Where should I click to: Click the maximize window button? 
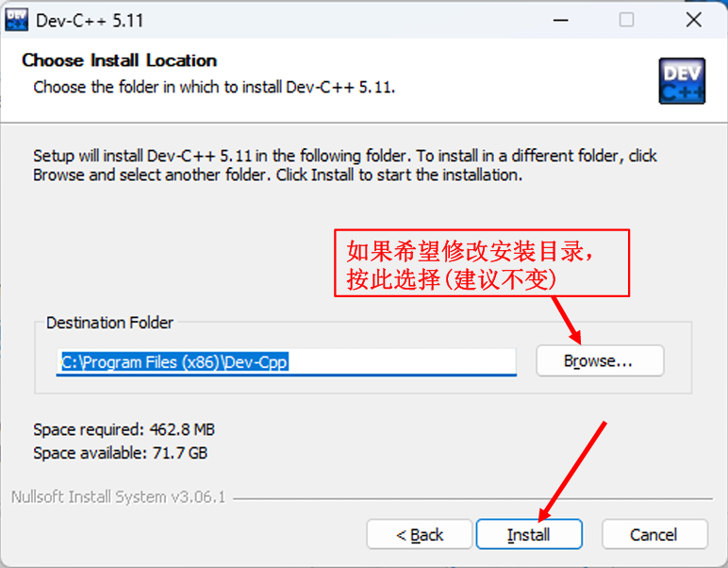point(626,20)
